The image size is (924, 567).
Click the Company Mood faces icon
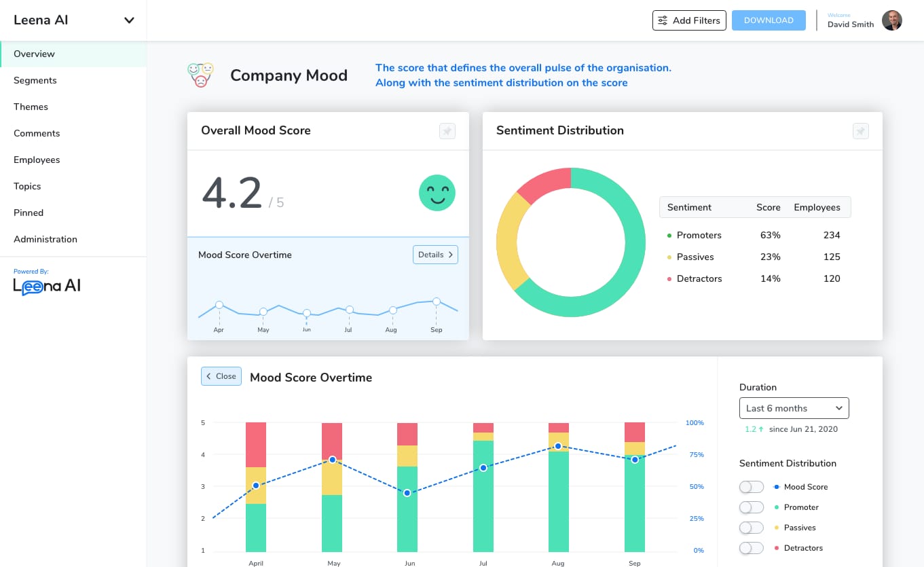coord(201,75)
